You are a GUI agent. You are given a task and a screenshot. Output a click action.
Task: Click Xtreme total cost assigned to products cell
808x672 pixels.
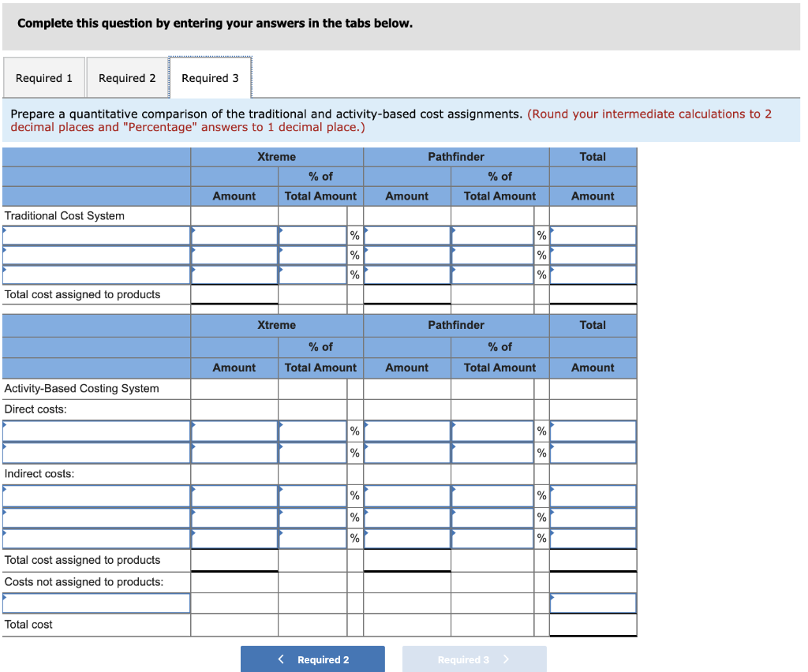(234, 294)
